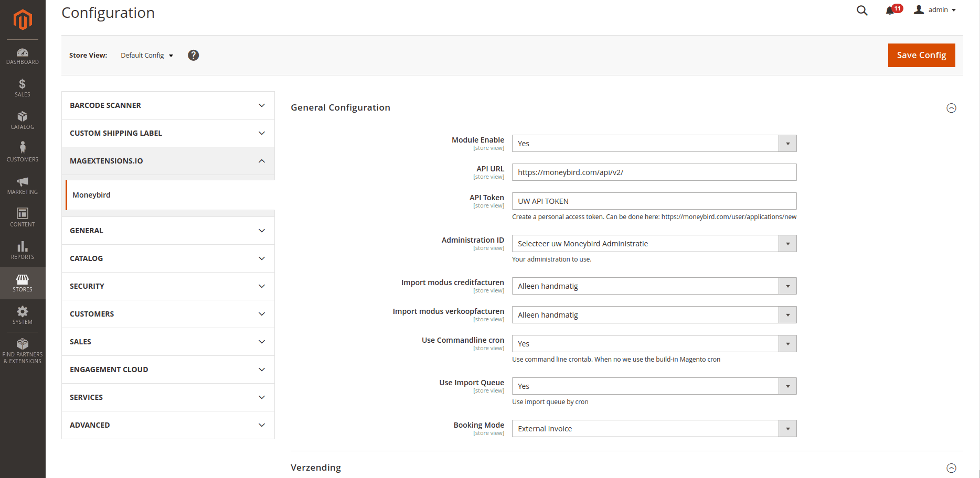Image resolution: width=980 pixels, height=478 pixels.
Task: Open the admin account menu
Action: 935,10
